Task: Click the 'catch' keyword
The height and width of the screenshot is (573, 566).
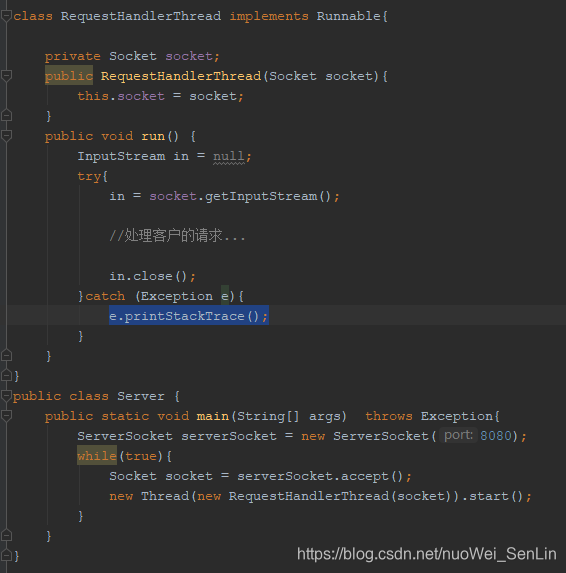Action: [105, 296]
